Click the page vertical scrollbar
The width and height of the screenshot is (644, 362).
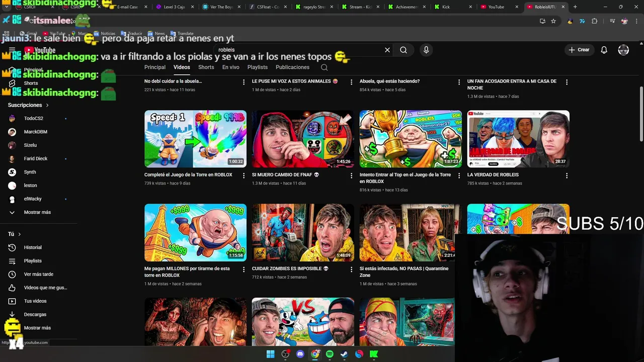(641, 115)
